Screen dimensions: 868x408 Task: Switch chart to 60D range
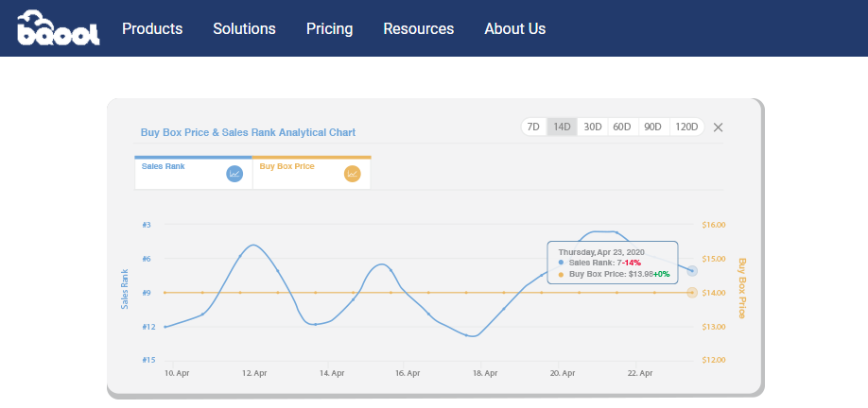pyautogui.click(x=621, y=127)
